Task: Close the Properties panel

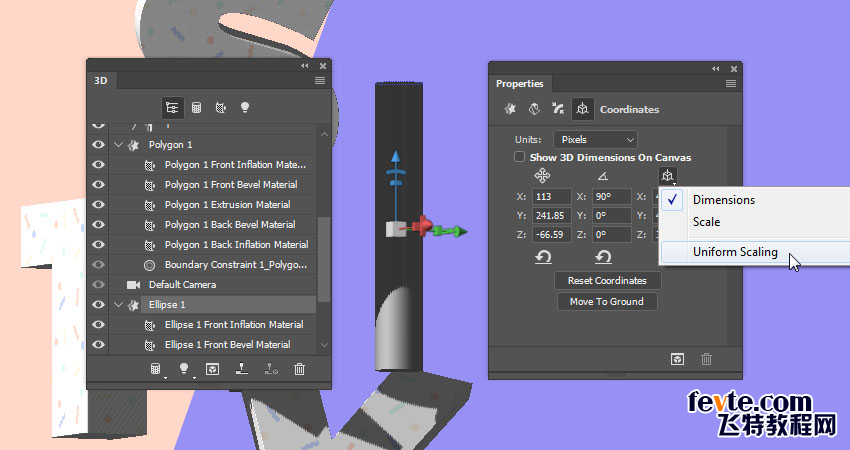Action: pyautogui.click(x=733, y=69)
